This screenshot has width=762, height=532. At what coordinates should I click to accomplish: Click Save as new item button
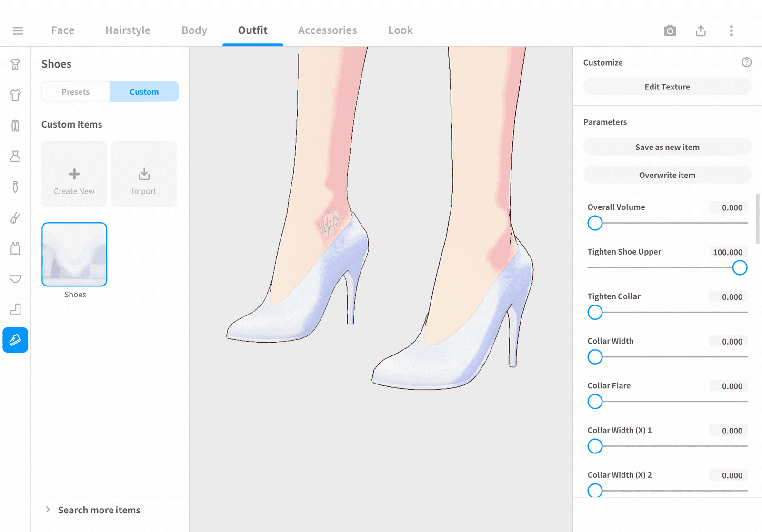tap(667, 147)
